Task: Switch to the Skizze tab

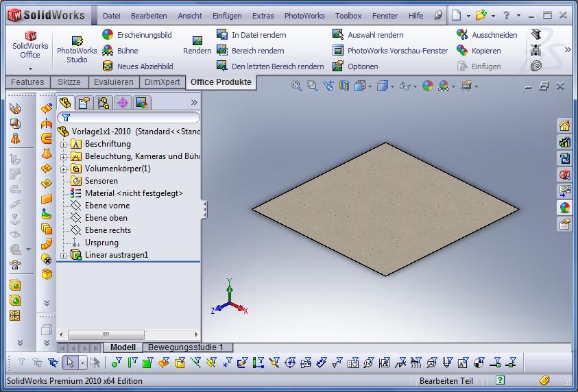Action: coord(69,82)
